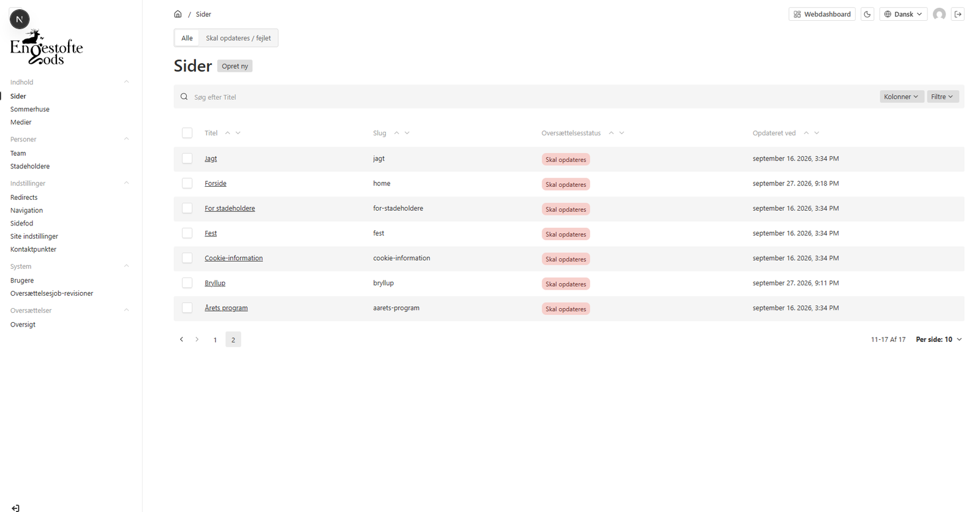Viewport: 980px width, 512px height.
Task: Click the slug text aarets-program
Action: tap(396, 308)
